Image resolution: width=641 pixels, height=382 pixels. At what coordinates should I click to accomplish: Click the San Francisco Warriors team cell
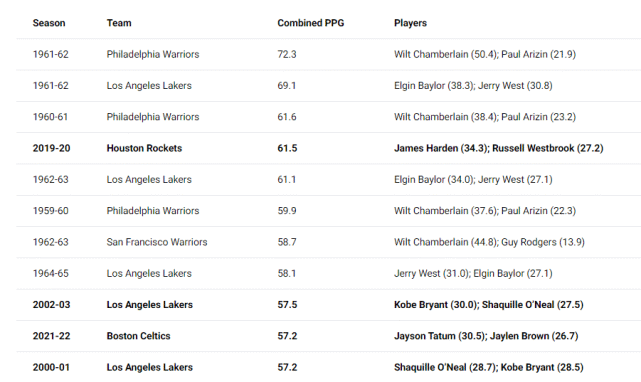157,242
